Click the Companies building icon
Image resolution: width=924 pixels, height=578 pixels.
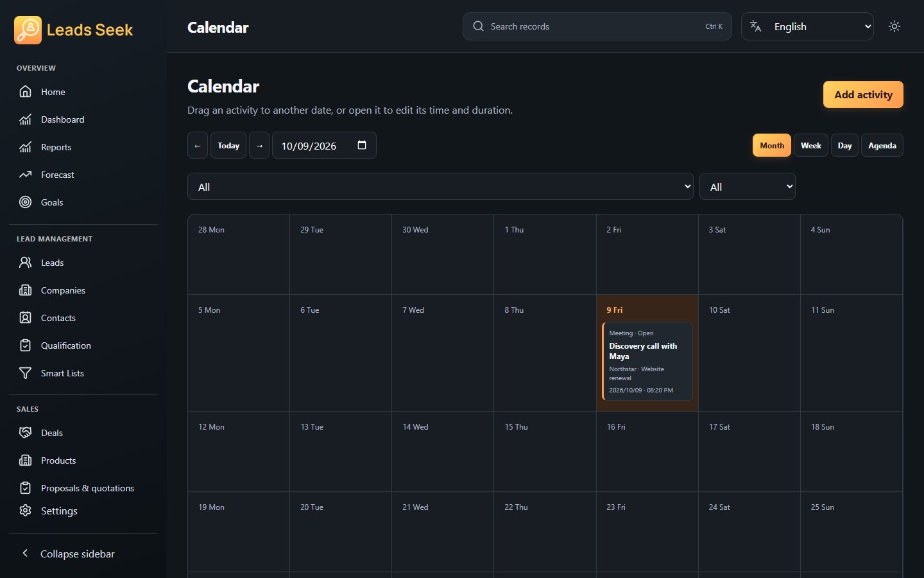[25, 290]
